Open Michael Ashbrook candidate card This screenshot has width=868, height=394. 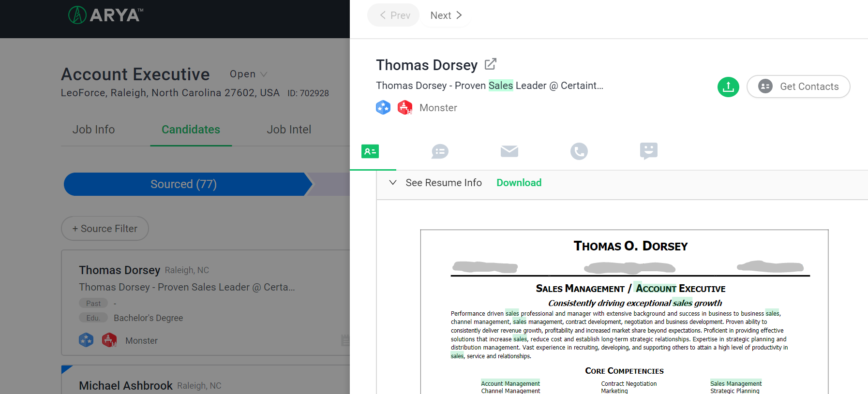tap(126, 385)
